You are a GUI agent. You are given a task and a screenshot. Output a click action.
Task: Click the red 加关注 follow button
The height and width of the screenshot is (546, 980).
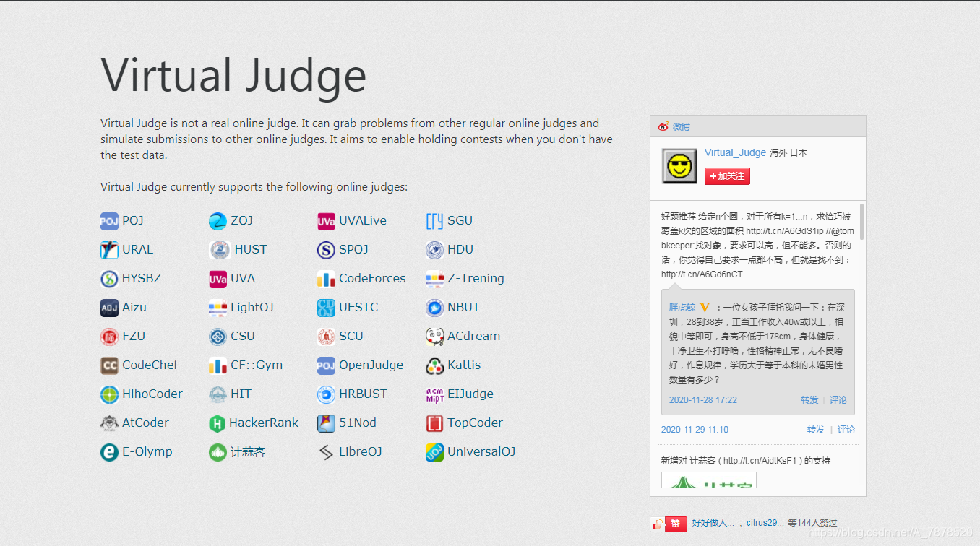click(x=727, y=176)
